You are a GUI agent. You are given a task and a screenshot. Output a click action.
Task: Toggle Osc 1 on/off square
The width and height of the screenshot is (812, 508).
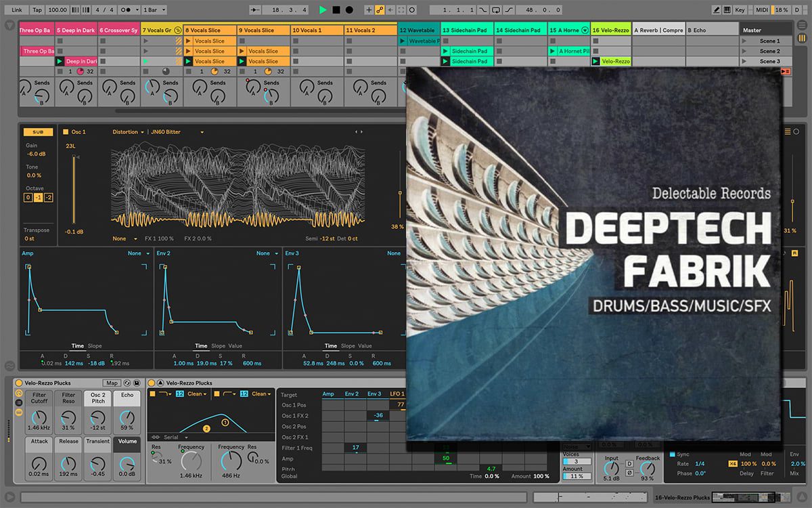pyautogui.click(x=66, y=132)
